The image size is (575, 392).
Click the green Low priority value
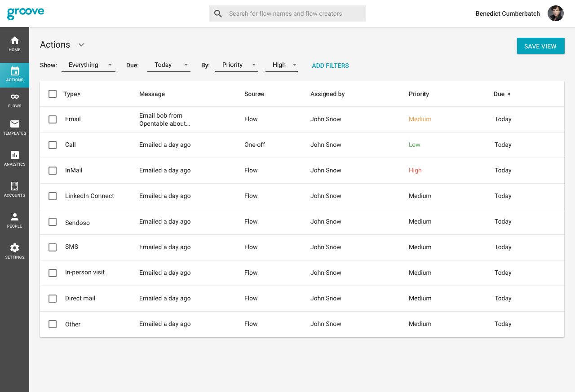tap(415, 145)
